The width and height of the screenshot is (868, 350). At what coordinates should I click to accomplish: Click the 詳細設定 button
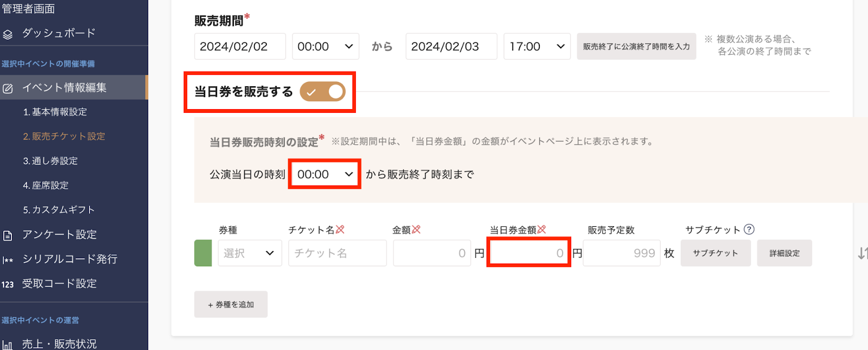coord(784,253)
